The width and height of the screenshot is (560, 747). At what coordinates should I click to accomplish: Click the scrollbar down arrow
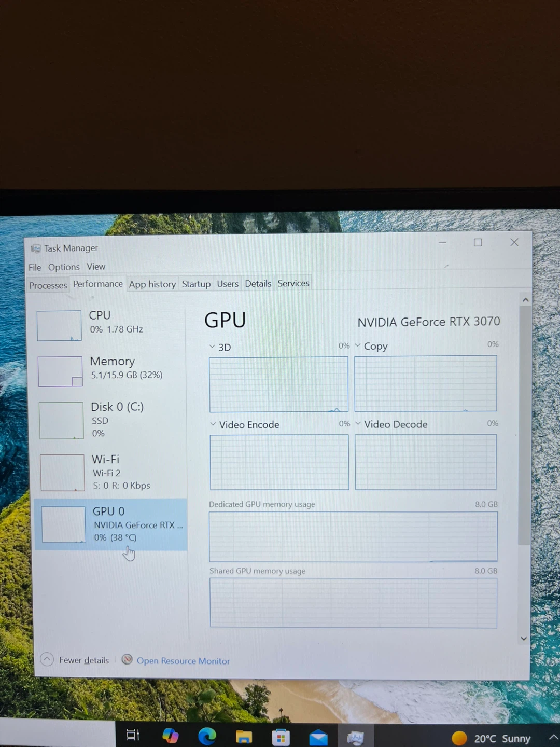coord(524,639)
